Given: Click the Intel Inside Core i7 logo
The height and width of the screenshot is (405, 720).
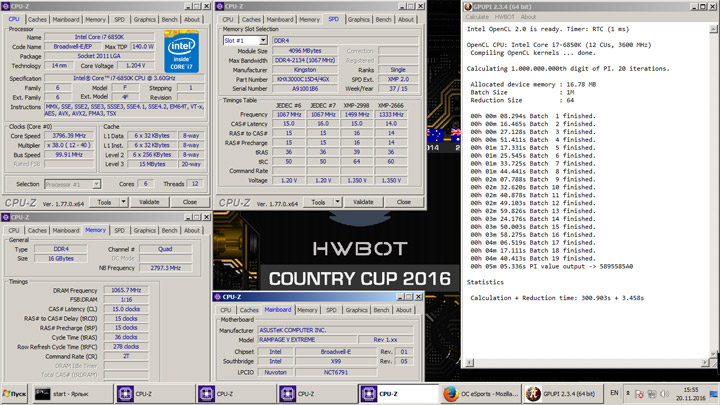Looking at the screenshot, I should [x=181, y=51].
